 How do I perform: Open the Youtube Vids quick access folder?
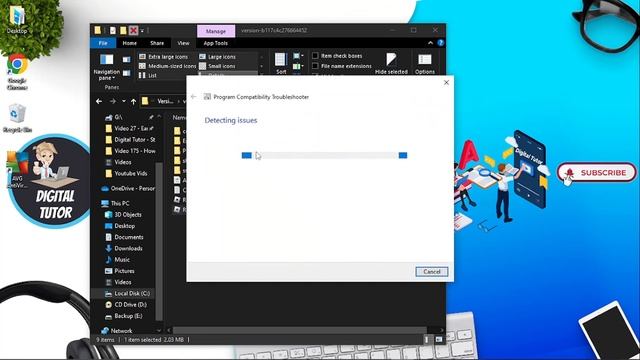coord(126,173)
